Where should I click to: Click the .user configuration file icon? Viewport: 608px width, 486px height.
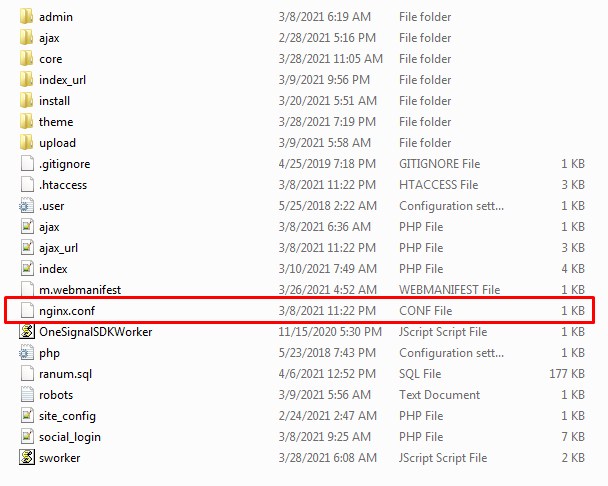point(27,206)
